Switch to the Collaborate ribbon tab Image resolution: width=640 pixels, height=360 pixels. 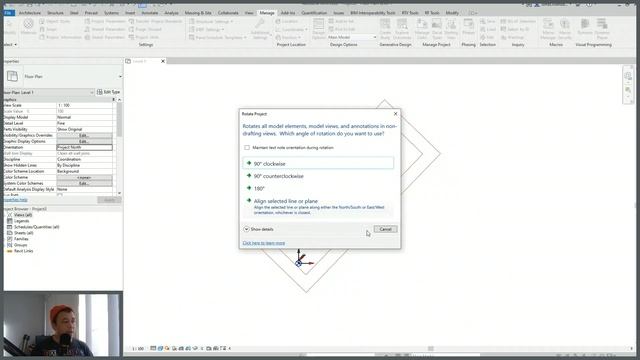click(x=228, y=13)
